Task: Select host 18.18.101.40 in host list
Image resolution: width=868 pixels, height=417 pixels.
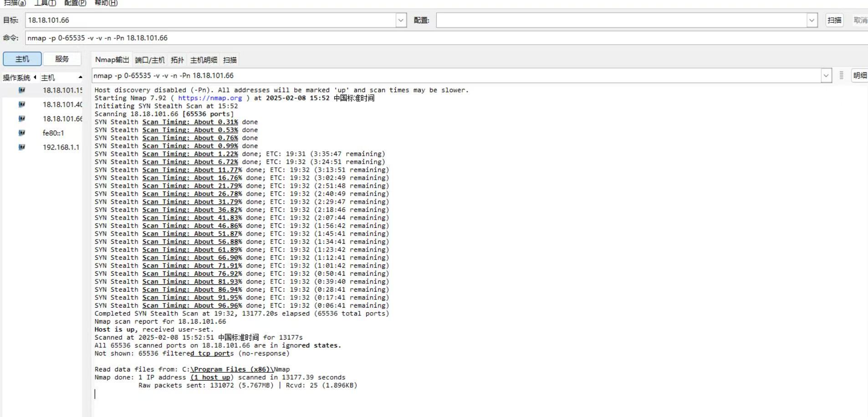Action: (63, 104)
